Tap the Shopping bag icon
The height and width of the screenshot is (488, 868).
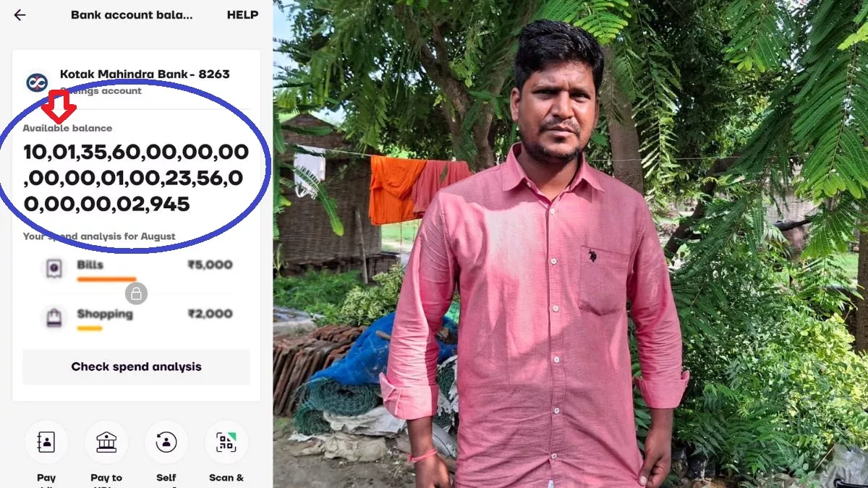54,317
